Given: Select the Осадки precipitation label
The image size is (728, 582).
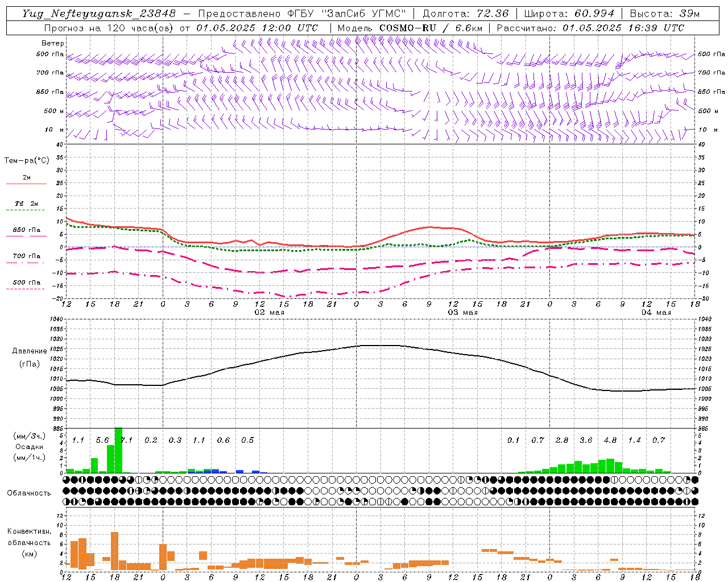Looking at the screenshot, I should coord(29,447).
